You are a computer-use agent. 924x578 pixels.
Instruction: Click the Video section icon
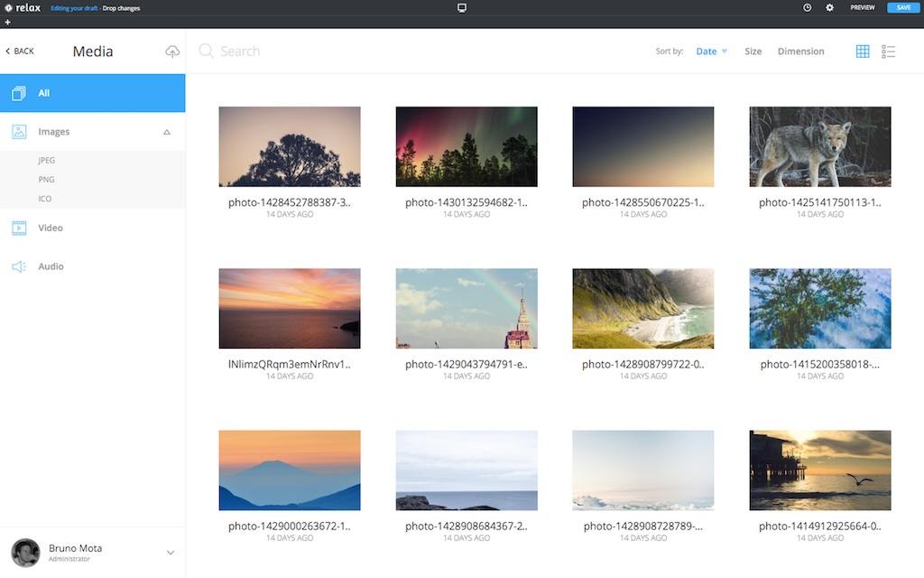(19, 228)
